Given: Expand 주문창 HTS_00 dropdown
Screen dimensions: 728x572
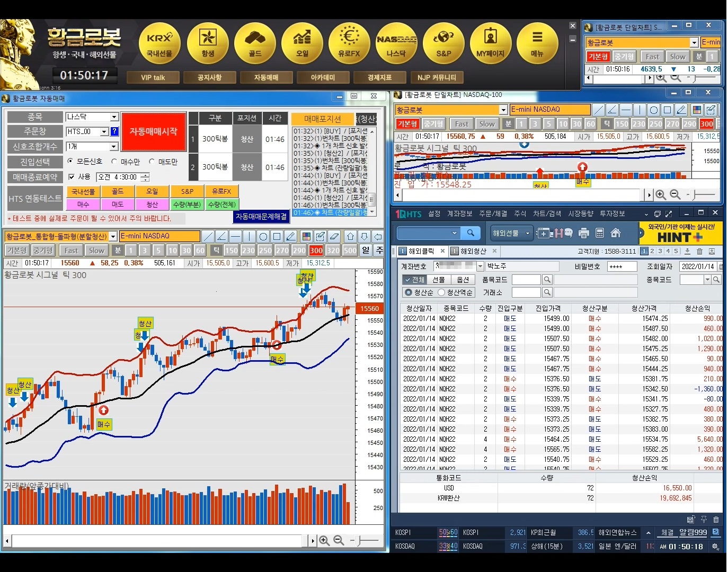Looking at the screenshot, I should [104, 131].
